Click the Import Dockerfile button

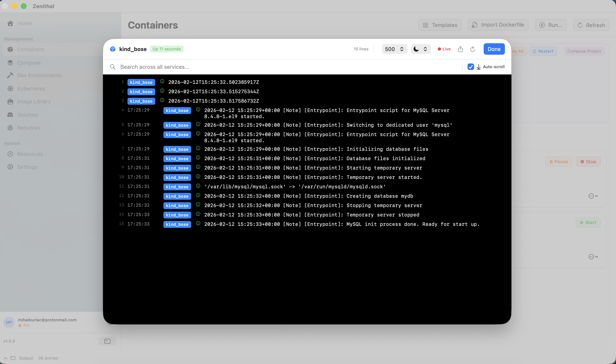pyautogui.click(x=498, y=25)
